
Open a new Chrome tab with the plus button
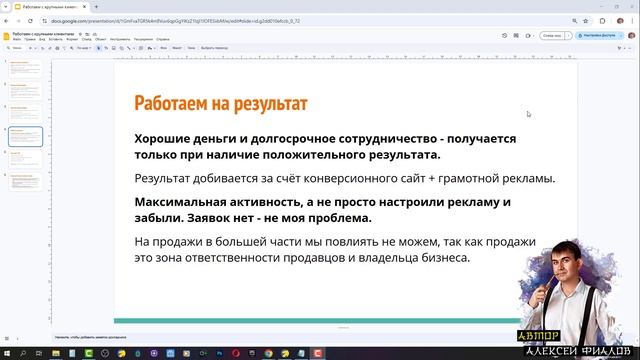coord(96,7)
